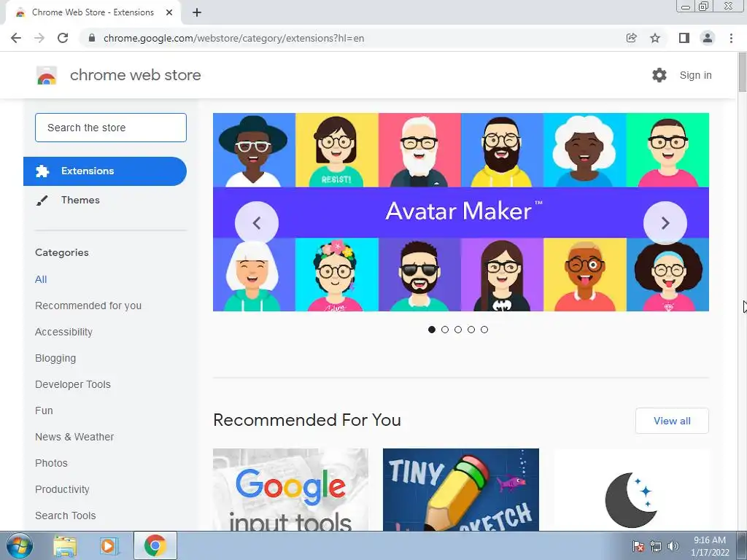Select second carousel dot indicator
747x560 pixels.
445,330
